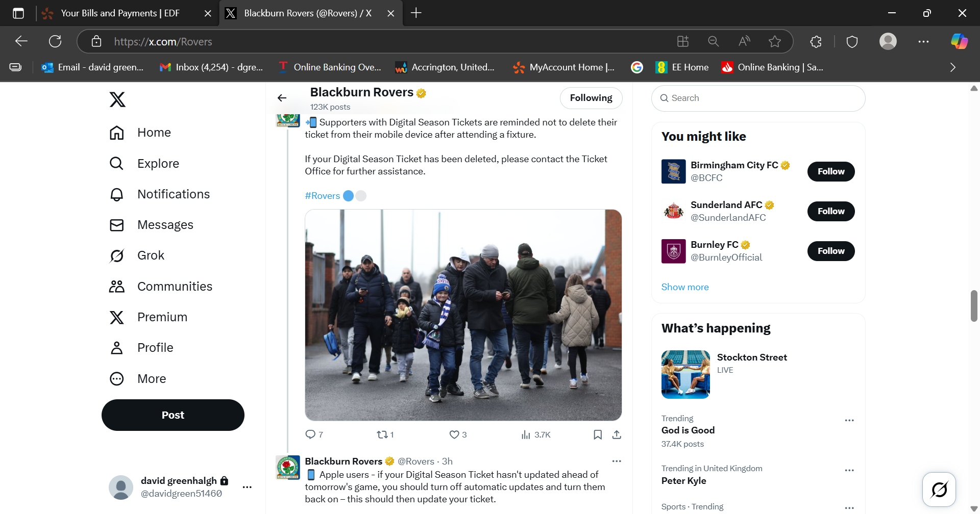The image size is (980, 514).
Task: Open the floating Grok button
Action: 939,490
